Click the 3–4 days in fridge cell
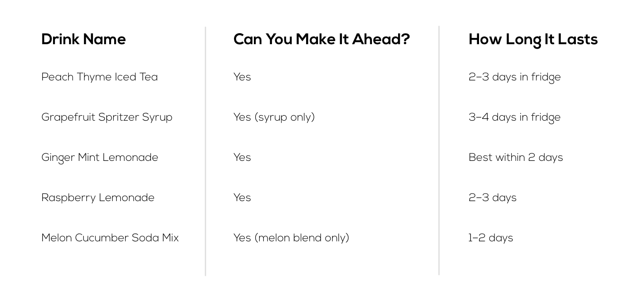The height and width of the screenshot is (301, 644). click(515, 118)
